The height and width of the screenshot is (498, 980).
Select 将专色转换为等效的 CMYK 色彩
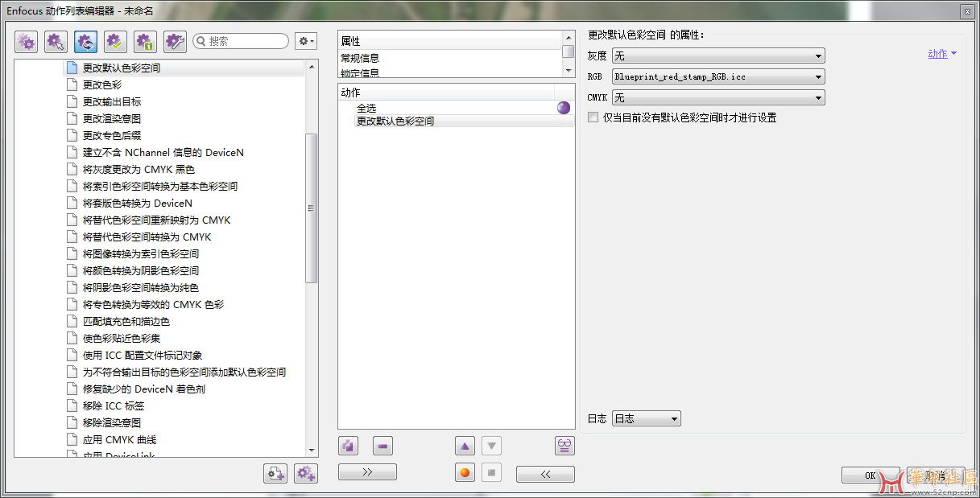(x=153, y=304)
